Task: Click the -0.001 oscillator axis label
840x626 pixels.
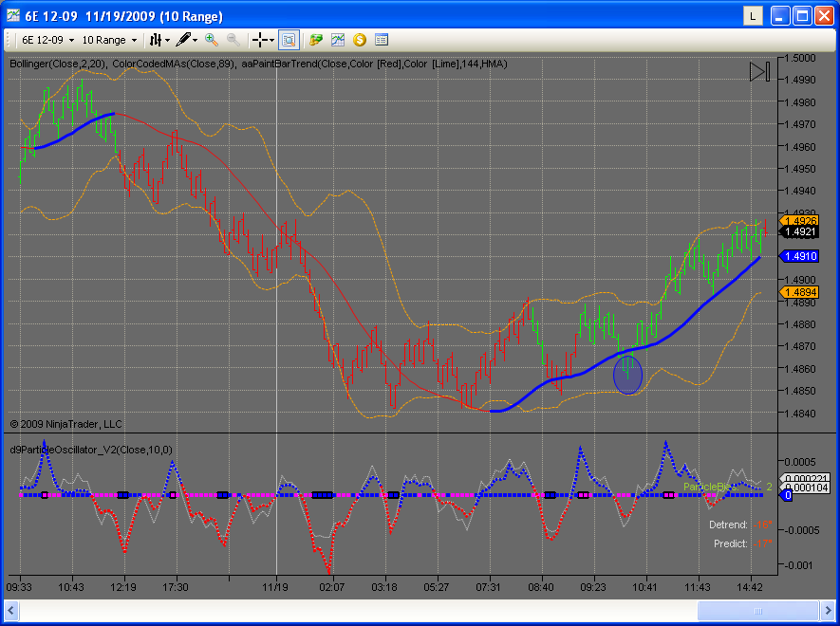Action: click(801, 565)
